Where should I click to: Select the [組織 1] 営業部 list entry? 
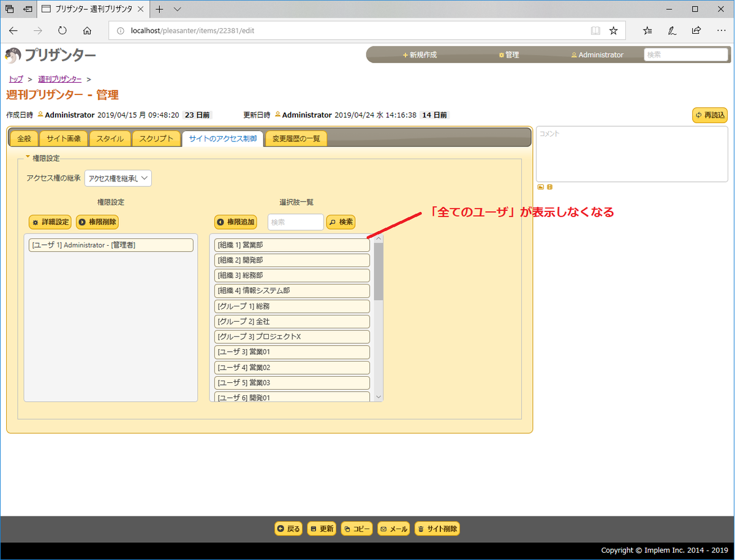(292, 244)
